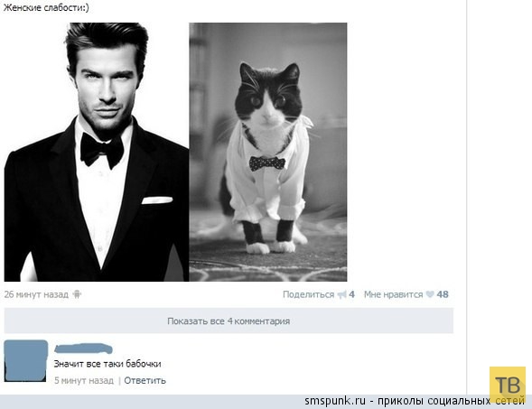Click the Поделиться share link
This screenshot has height=409, width=532.
(308, 294)
